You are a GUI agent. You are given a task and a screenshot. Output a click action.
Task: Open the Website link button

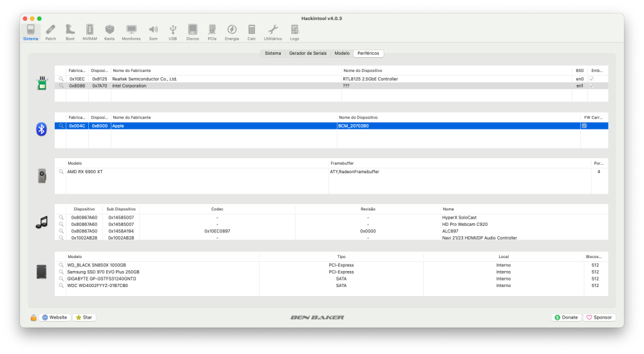pos(55,317)
